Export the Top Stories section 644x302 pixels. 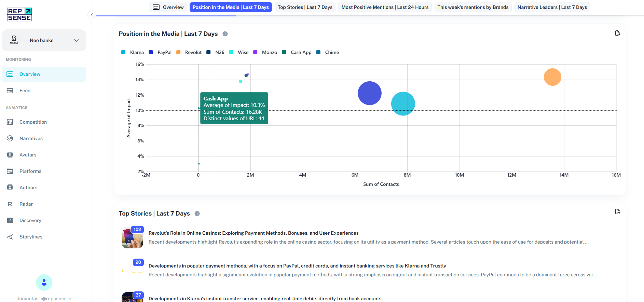(617, 211)
